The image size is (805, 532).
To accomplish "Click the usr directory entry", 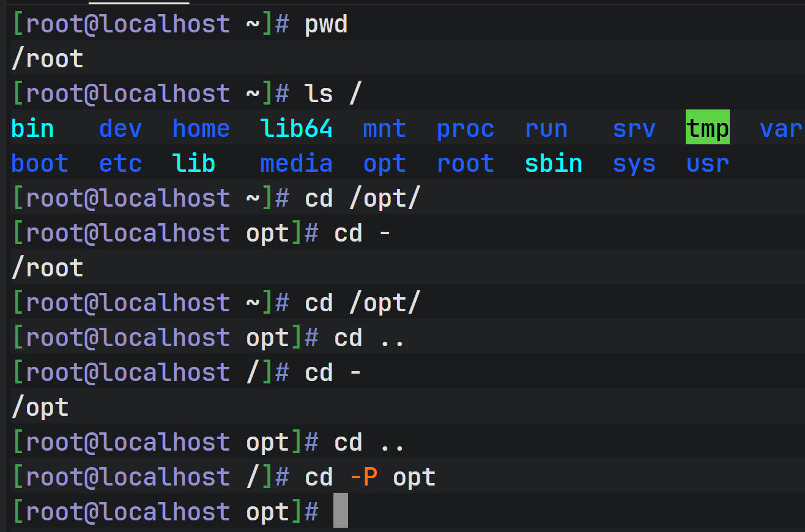I will coord(708,163).
